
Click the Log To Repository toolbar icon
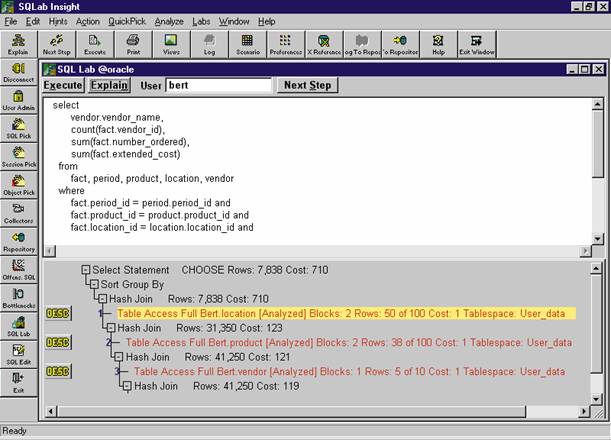362,45
